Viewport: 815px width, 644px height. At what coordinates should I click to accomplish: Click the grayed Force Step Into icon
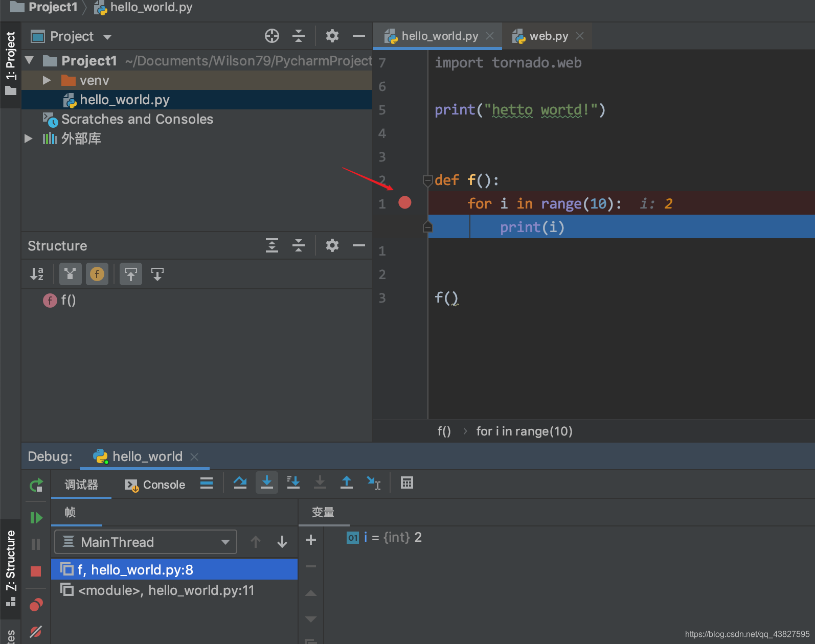320,482
